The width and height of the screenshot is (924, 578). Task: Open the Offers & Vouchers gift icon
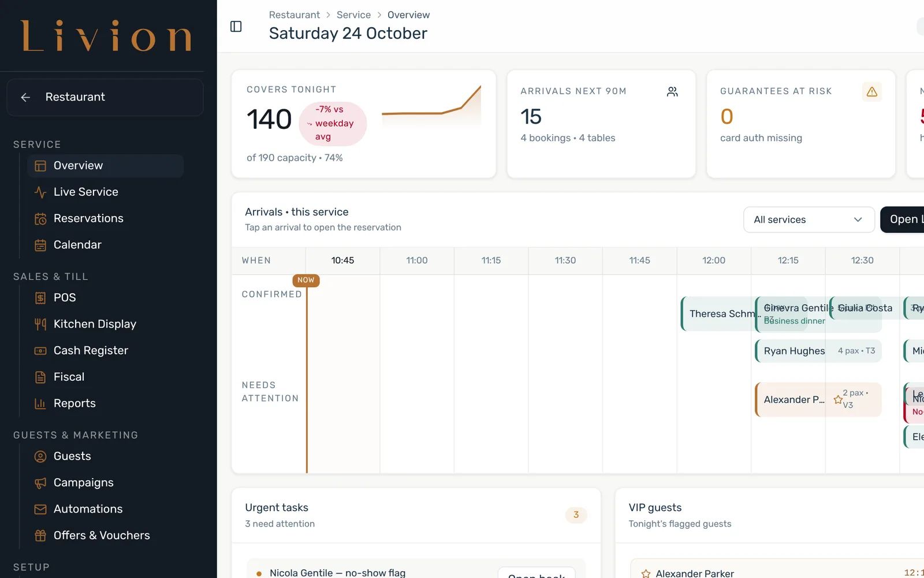[x=40, y=536]
